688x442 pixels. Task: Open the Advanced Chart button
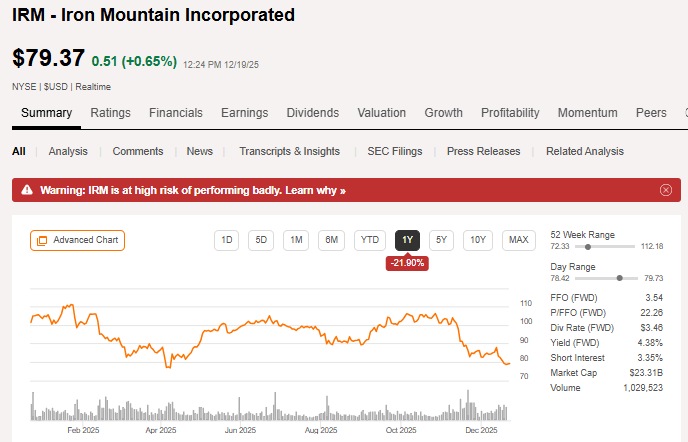coord(78,240)
